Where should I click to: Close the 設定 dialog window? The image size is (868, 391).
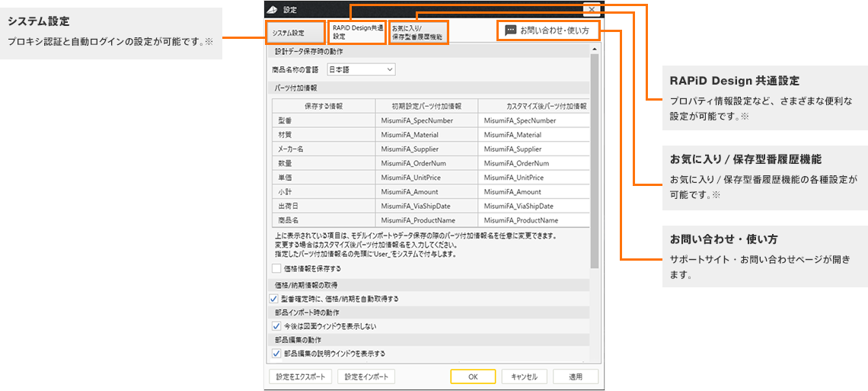pos(592,9)
